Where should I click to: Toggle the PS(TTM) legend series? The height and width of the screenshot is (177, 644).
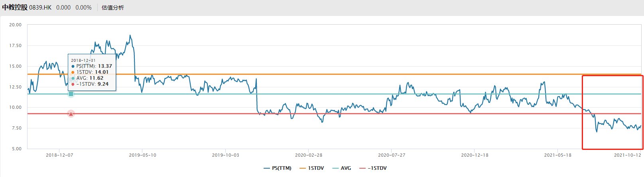(278, 168)
